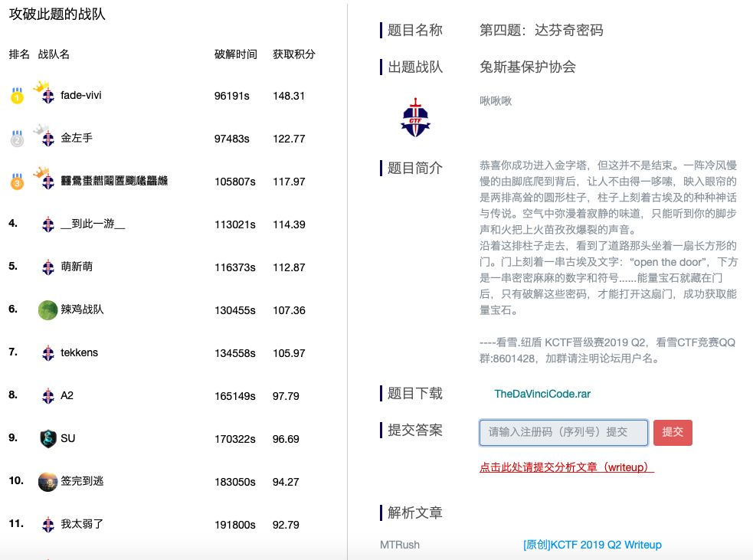Open team name __到此一游__

(x=93, y=224)
